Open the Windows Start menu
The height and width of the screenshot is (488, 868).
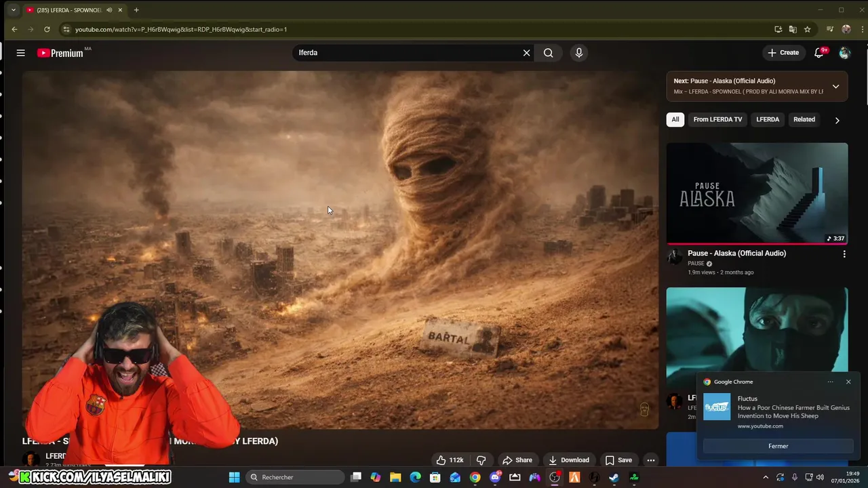234,477
